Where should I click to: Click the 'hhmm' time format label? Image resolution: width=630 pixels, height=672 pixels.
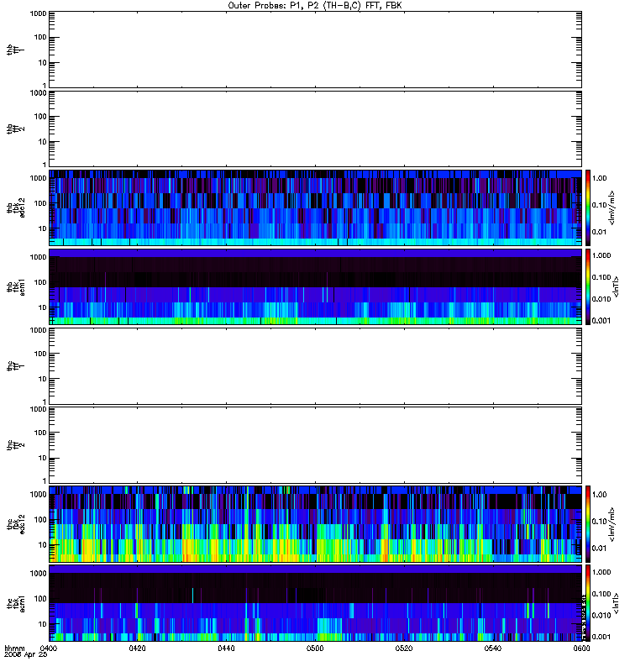tap(14, 648)
